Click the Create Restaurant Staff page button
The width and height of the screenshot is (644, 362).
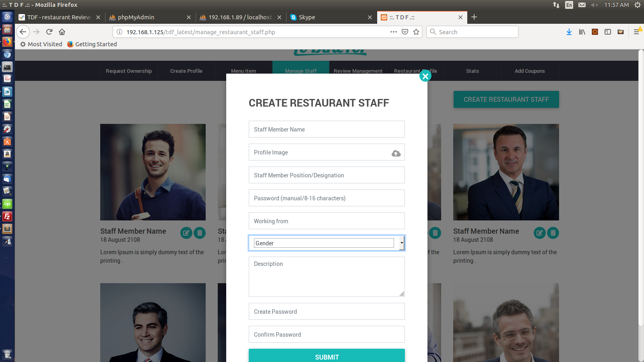point(506,99)
